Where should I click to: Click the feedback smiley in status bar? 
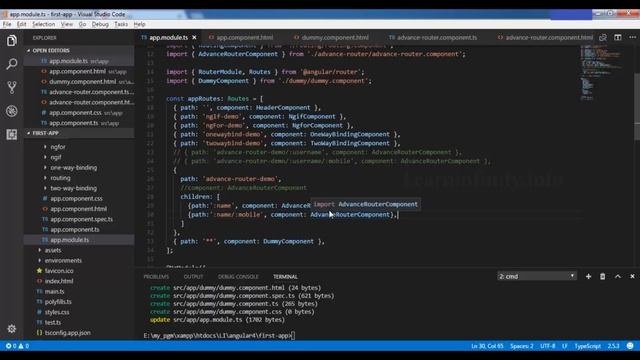pyautogui.click(x=630, y=346)
